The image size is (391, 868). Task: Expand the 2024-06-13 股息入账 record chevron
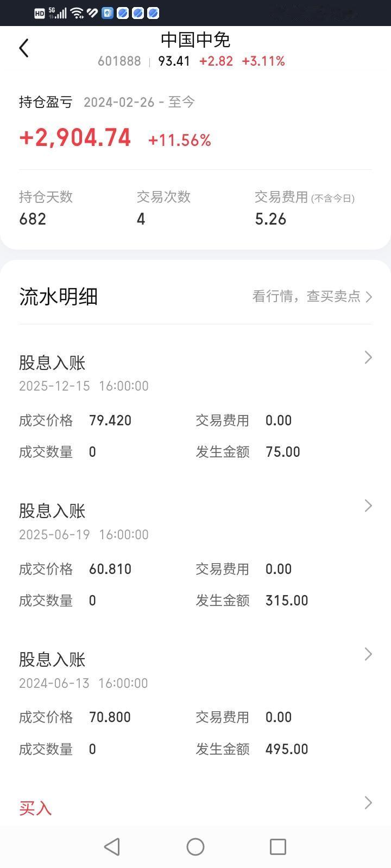pyautogui.click(x=368, y=654)
